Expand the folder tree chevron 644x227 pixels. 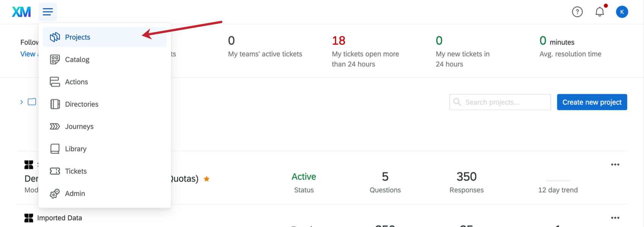[x=22, y=102]
